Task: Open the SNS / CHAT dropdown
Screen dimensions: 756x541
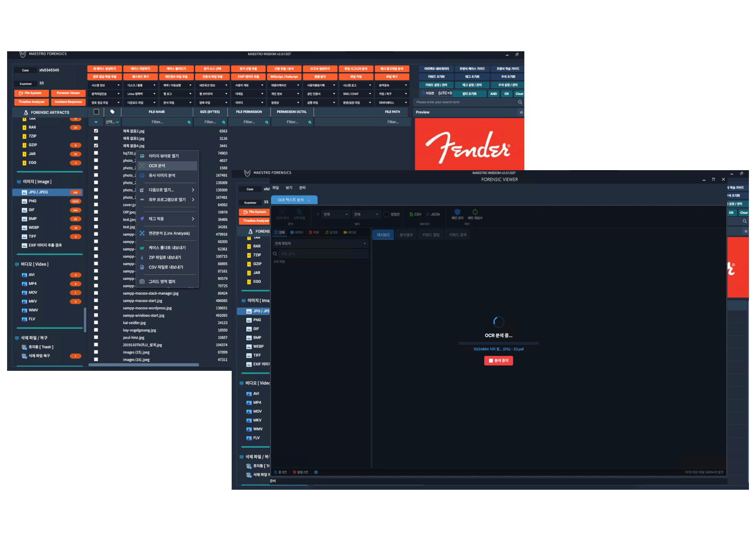Action: (356, 94)
